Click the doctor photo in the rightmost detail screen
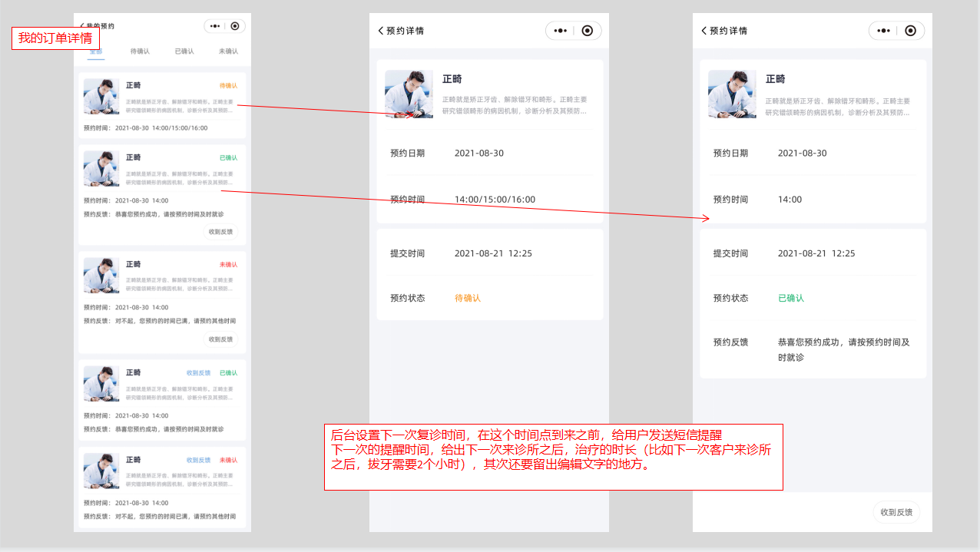The height and width of the screenshot is (552, 980). pyautogui.click(x=732, y=94)
